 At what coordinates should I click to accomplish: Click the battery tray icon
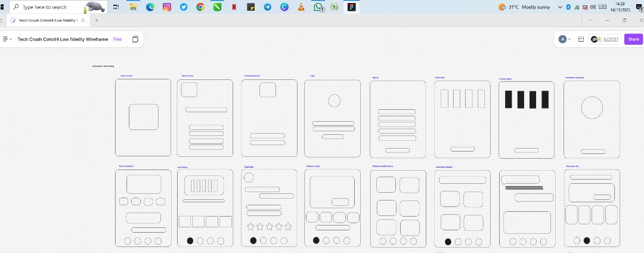[x=585, y=7]
